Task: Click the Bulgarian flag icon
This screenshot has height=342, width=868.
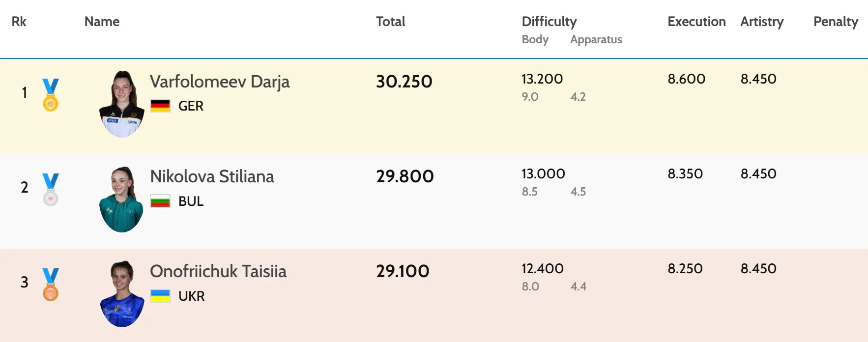Action: coord(160,201)
